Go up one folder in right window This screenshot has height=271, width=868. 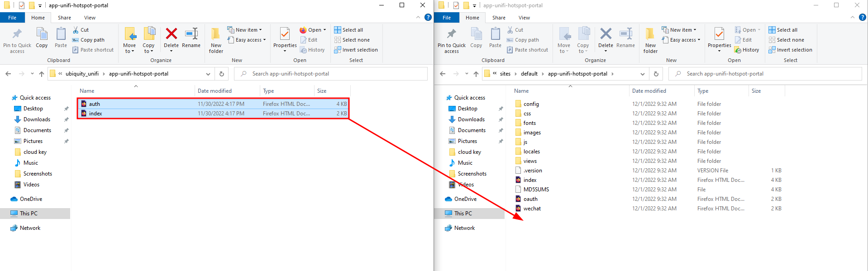pos(476,74)
